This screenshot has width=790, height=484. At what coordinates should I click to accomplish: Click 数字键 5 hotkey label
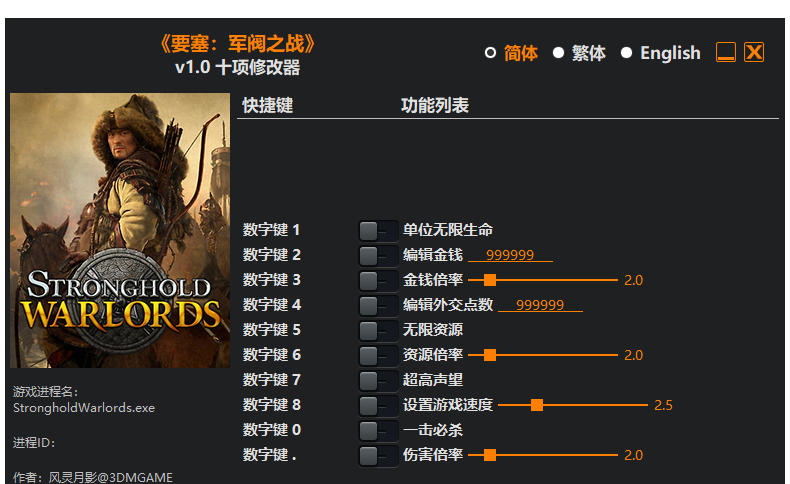tap(272, 330)
